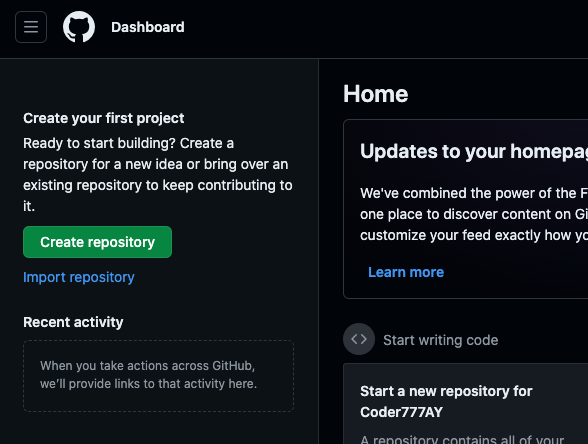Click the When you take actions text

148,375
